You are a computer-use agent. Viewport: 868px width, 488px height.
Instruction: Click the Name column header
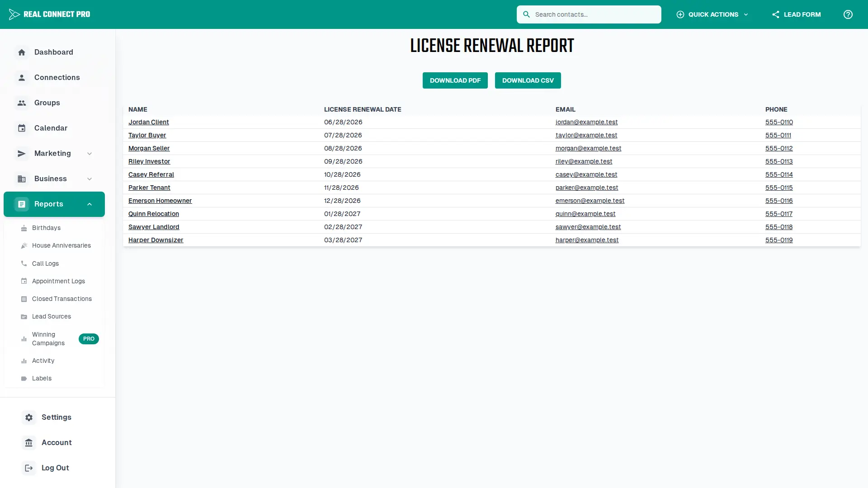click(137, 109)
